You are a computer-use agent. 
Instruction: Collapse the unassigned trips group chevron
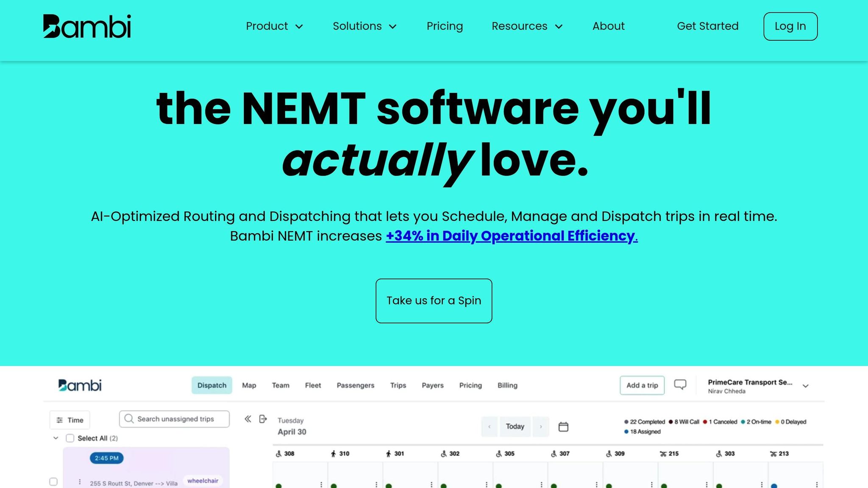coord(56,438)
